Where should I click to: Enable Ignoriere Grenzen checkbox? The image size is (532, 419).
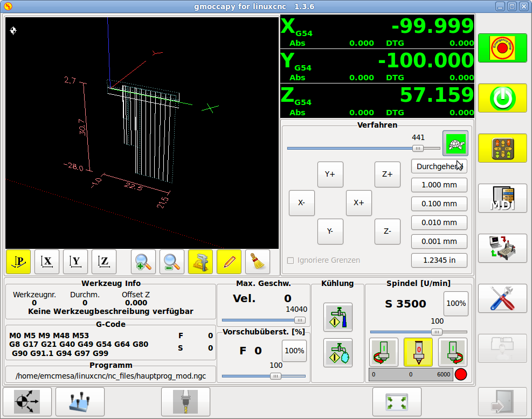point(291,260)
